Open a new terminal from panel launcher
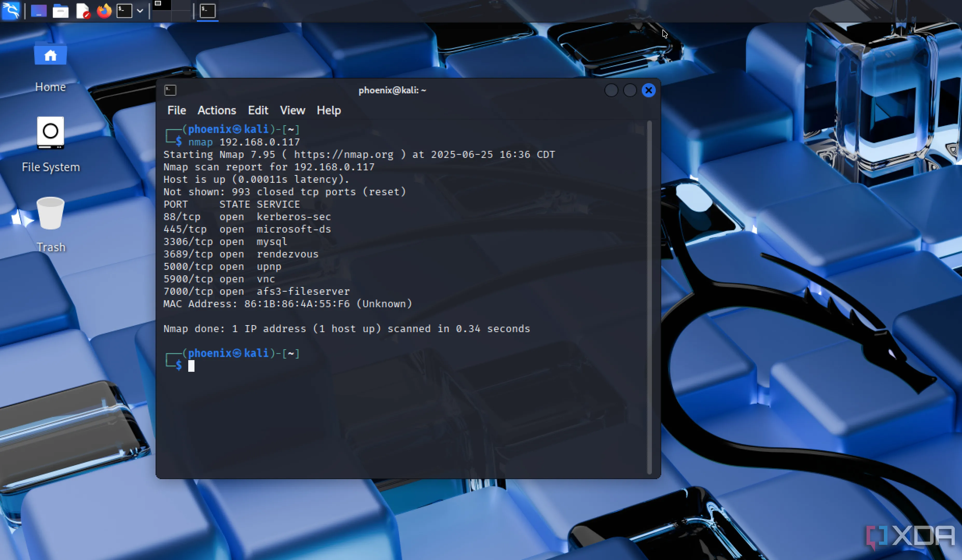The image size is (962, 560). (124, 11)
